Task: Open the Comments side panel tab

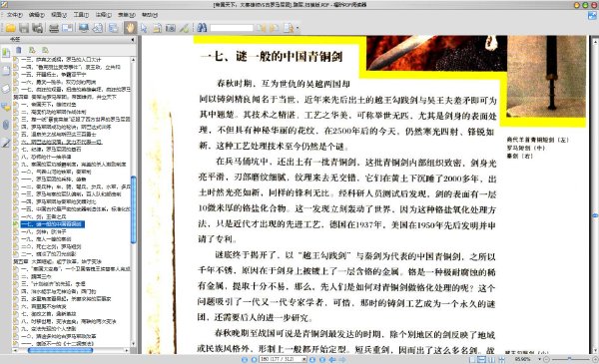Action: (6, 108)
